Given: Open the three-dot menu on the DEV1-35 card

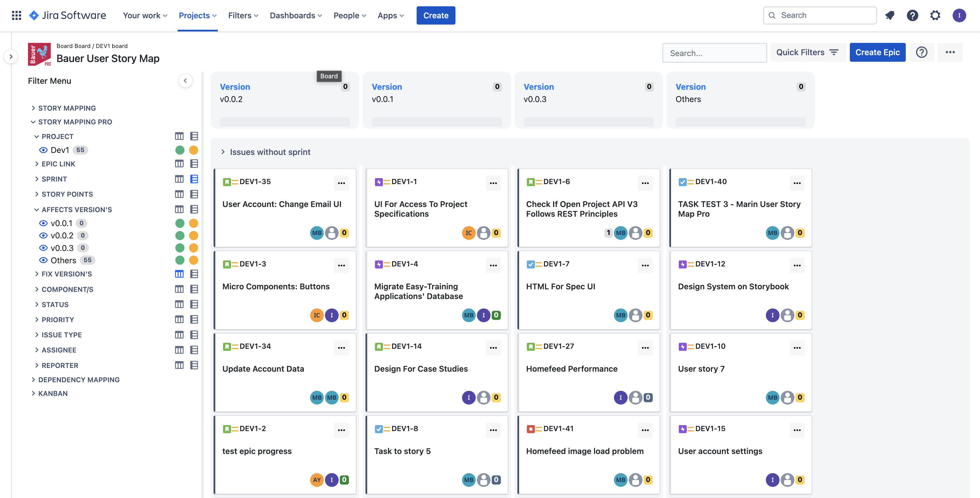Looking at the screenshot, I should (x=341, y=183).
